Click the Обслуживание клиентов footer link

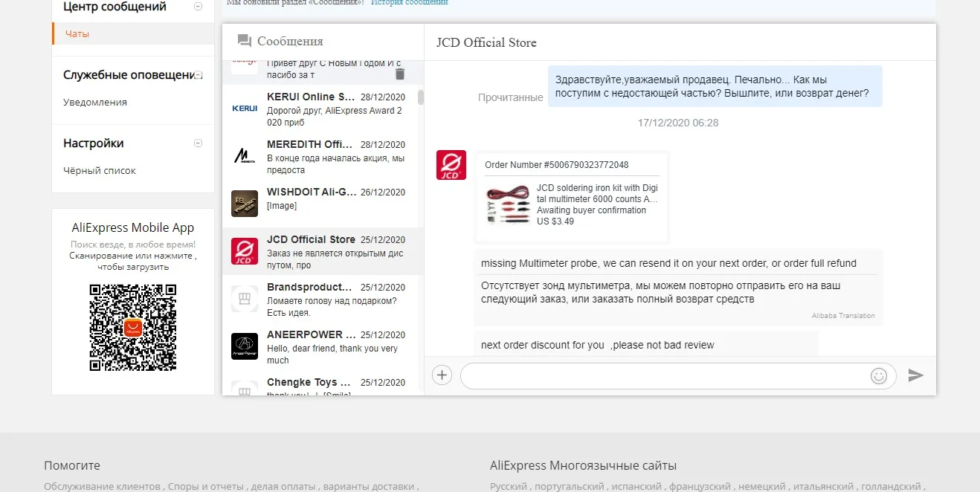pyautogui.click(x=102, y=486)
